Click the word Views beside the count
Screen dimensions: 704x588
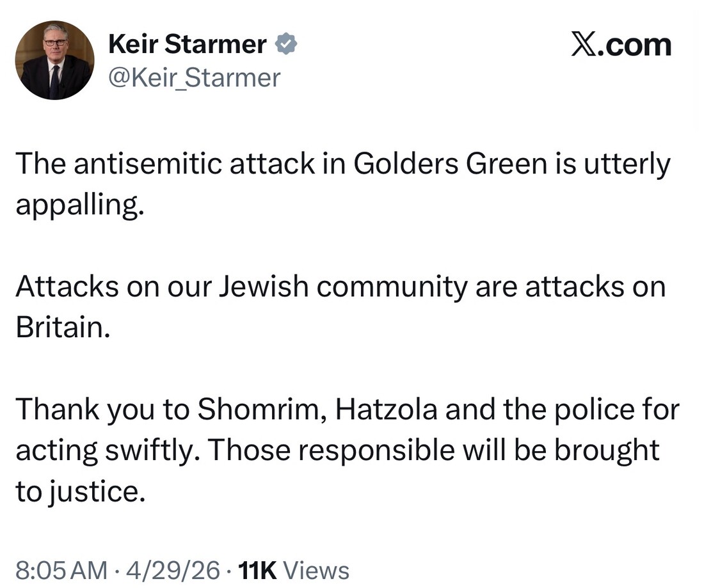[316, 570]
